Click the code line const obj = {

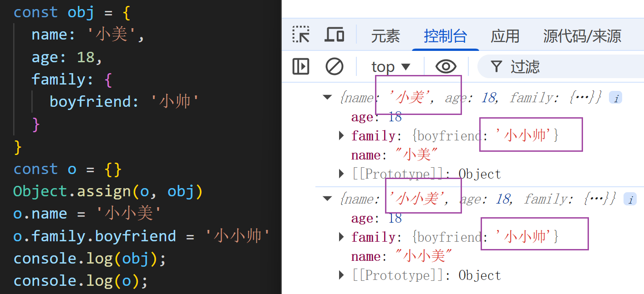pyautogui.click(x=72, y=12)
